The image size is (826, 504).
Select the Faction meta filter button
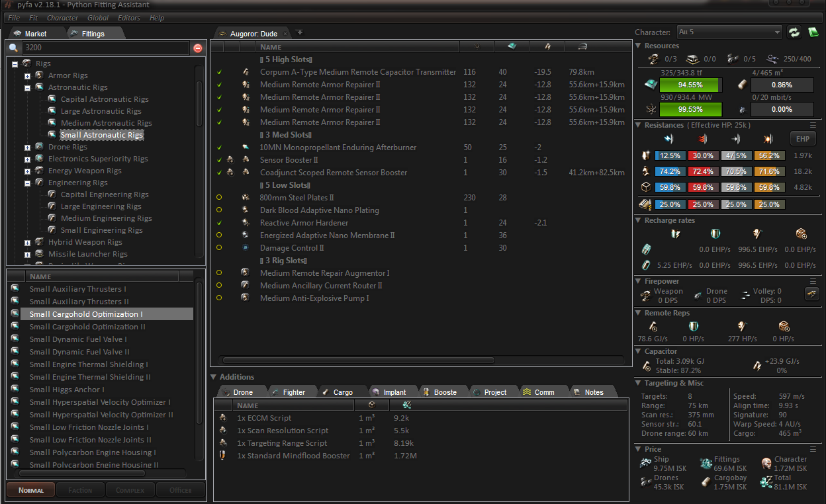coord(80,490)
